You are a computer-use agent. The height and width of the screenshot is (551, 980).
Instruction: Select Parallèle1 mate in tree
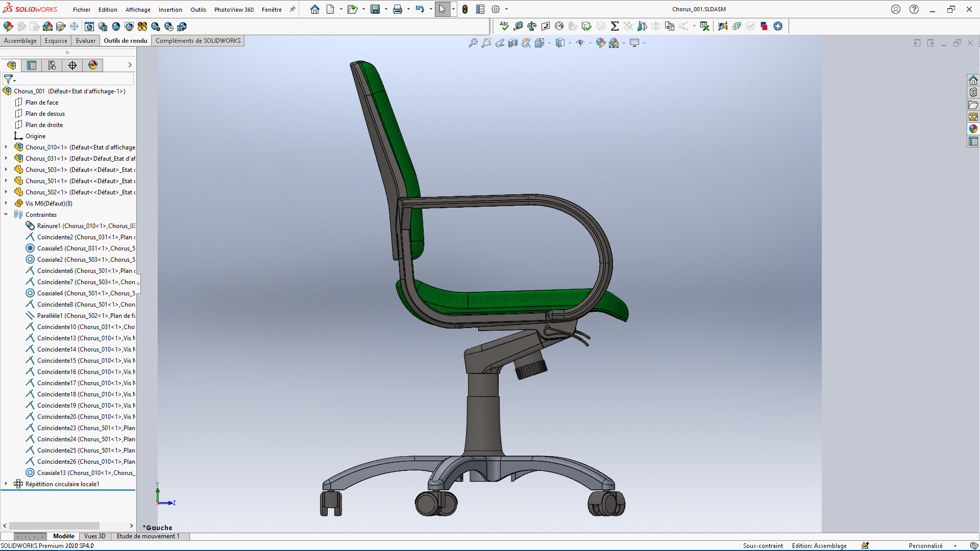86,316
